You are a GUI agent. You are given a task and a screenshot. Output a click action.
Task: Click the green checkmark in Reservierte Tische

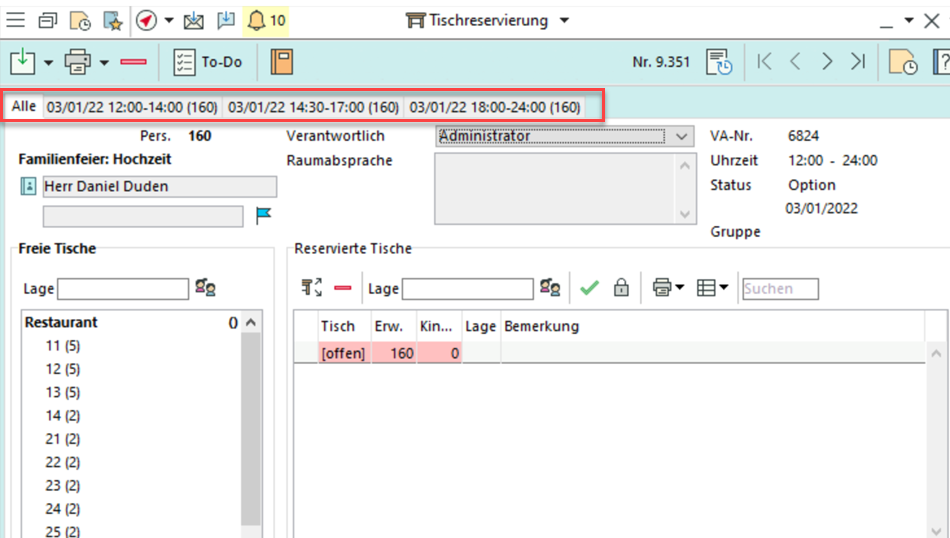pos(589,288)
